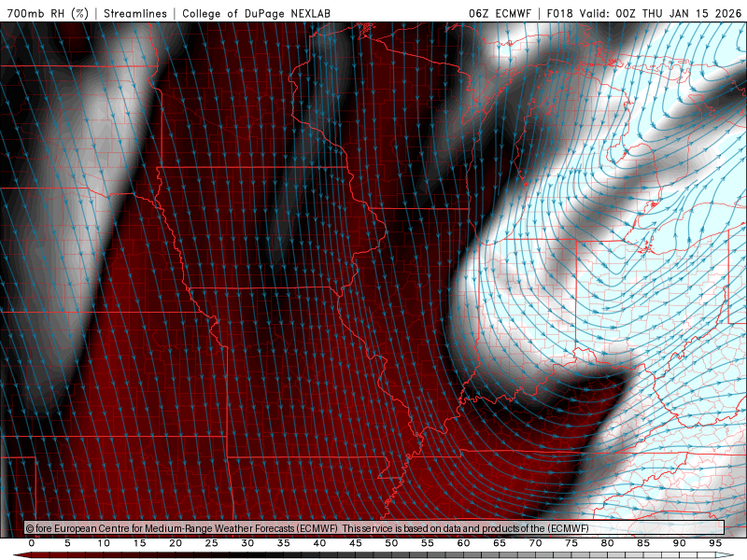The image size is (747, 560).
Task: Click the "5" value on the RH scale
Action: pyautogui.click(x=67, y=543)
